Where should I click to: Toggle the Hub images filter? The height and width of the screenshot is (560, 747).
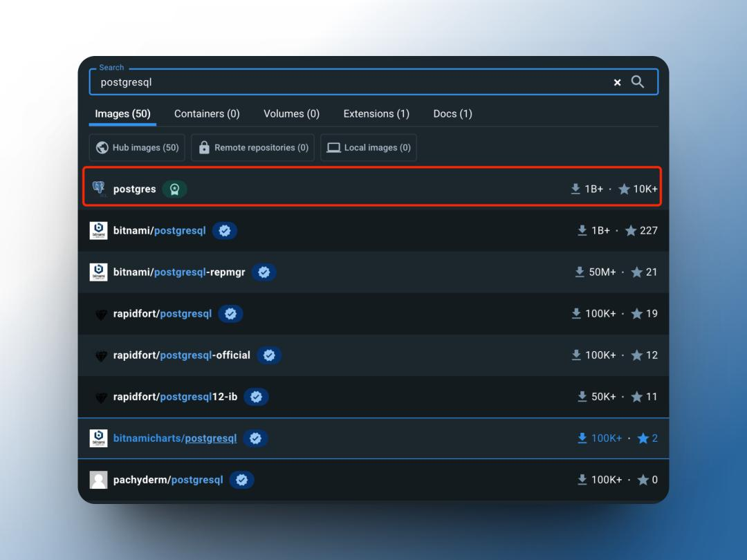136,147
